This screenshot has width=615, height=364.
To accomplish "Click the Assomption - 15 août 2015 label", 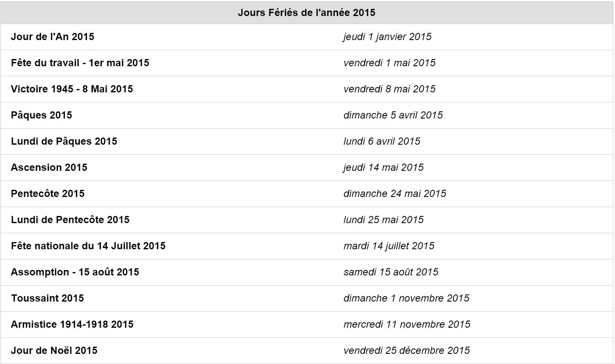I will pos(75,272).
